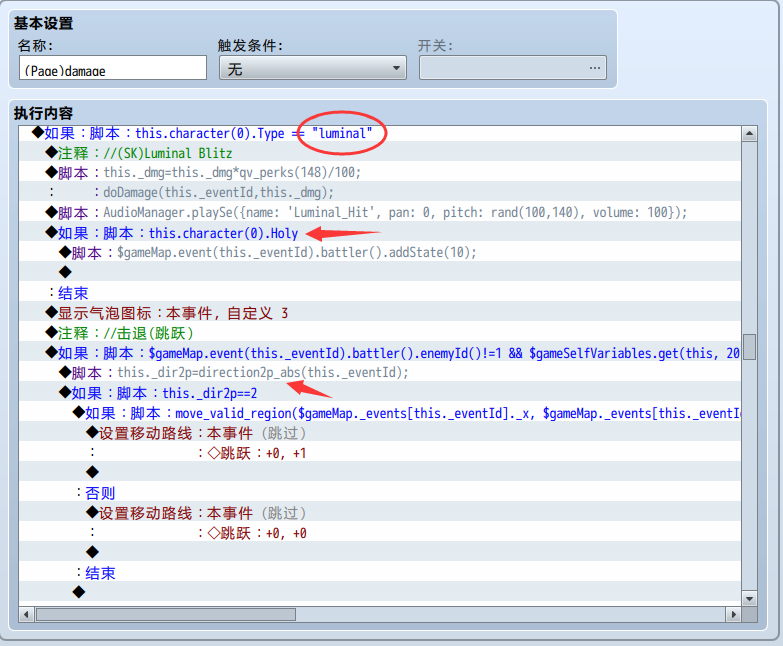Image resolution: width=783 pixels, height=646 pixels.
Task: Select the last 结束 line
Action: tap(380, 573)
